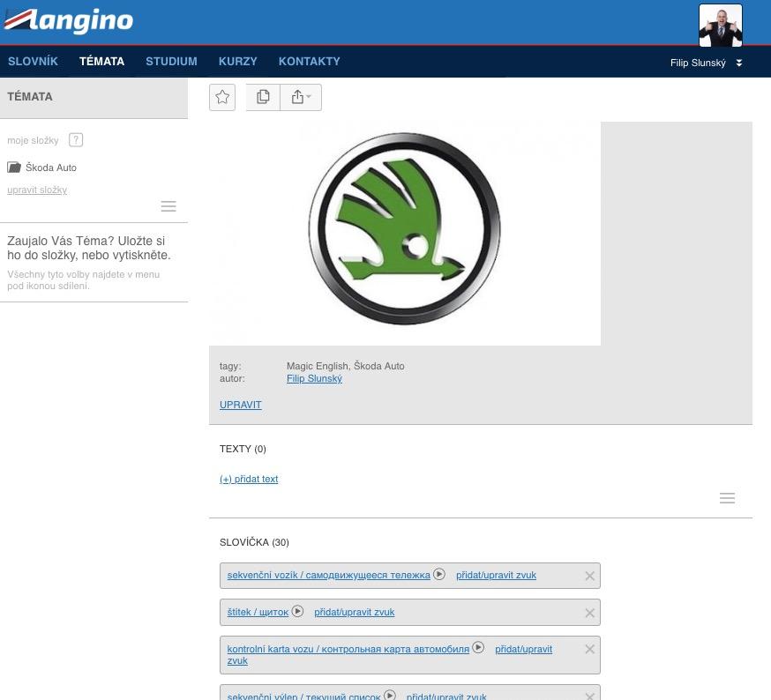Open the sekvenční vozík vocabulary entry

(x=328, y=575)
